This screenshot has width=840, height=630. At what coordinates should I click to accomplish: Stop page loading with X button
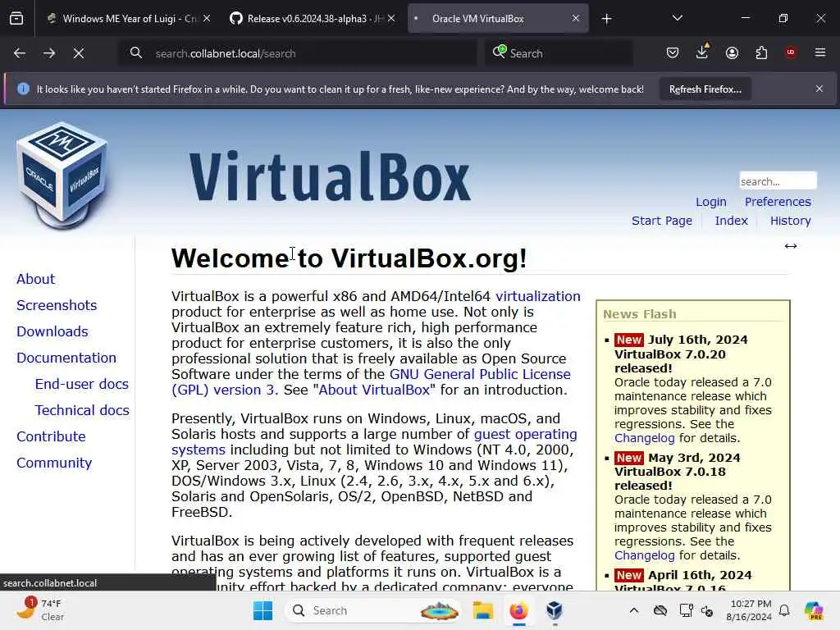79,53
